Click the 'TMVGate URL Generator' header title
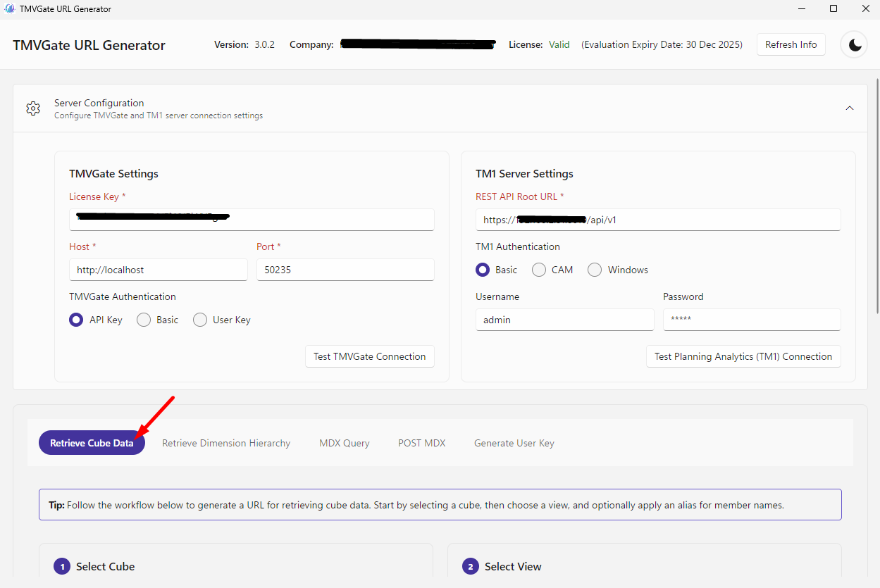This screenshot has height=588, width=880. point(89,45)
